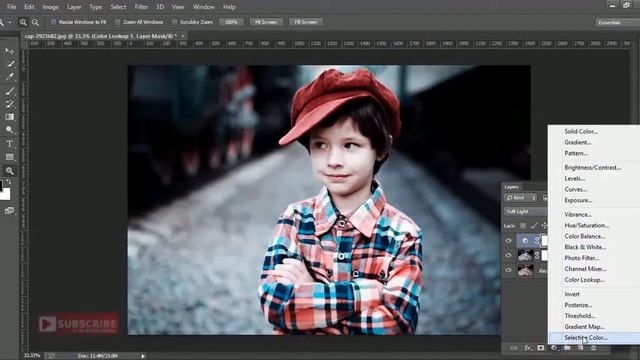640x360 pixels.
Task: Select the middle layer photo thumbnail
Action: (525, 256)
